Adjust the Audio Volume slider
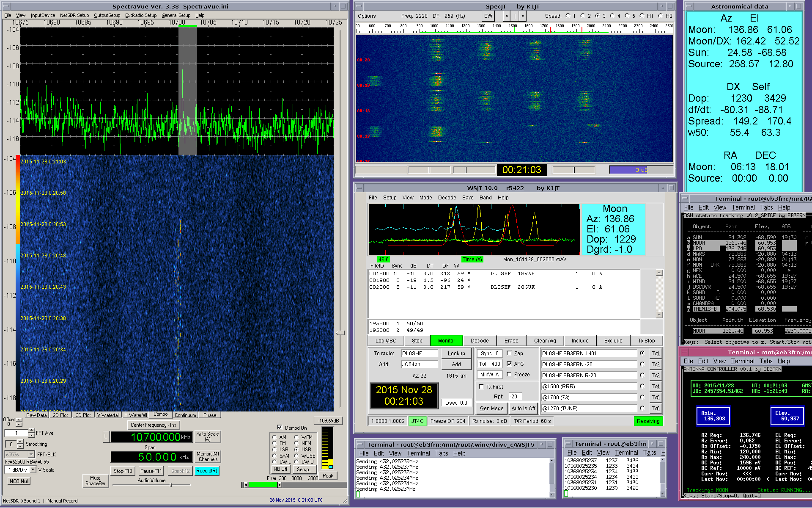Image resolution: width=812 pixels, height=508 pixels. pyautogui.click(x=170, y=485)
